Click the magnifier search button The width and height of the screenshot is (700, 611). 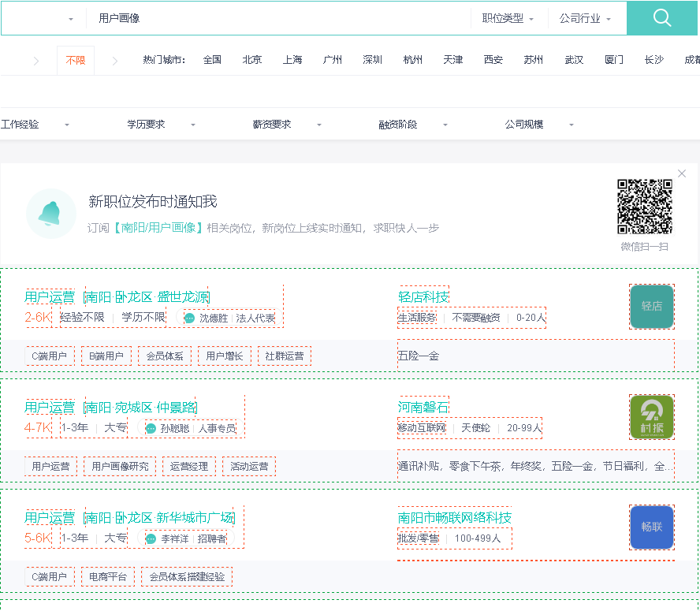pos(662,18)
